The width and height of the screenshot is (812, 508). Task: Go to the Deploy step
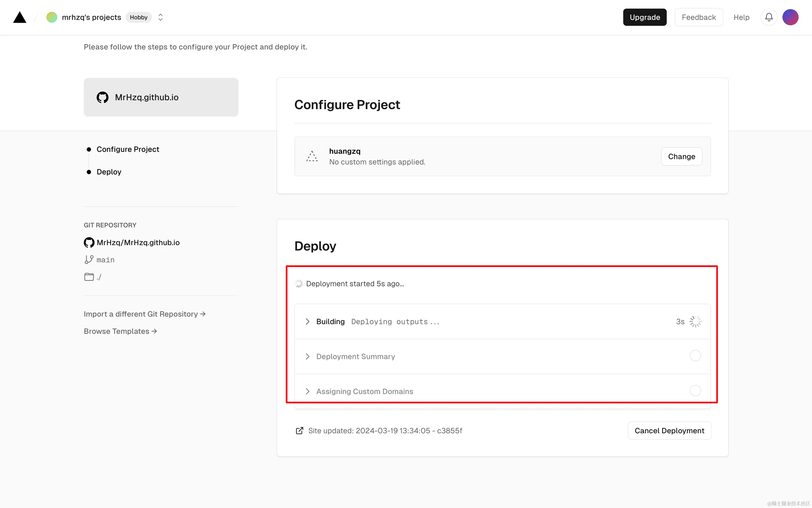[109, 172]
